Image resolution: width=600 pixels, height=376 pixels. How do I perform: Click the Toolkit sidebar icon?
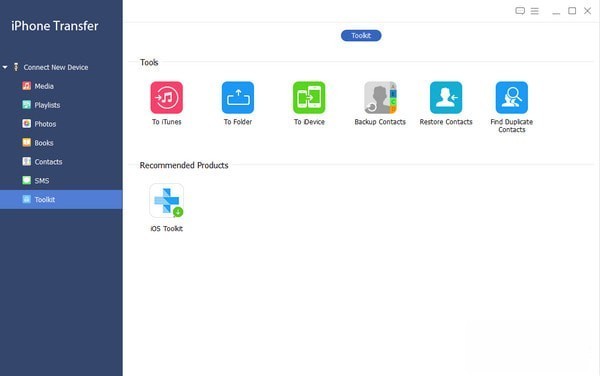point(26,199)
